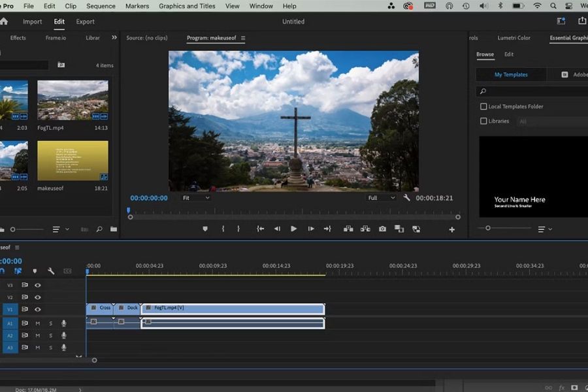The image size is (588, 392).
Task: Mute the A1 audio track
Action: point(38,323)
